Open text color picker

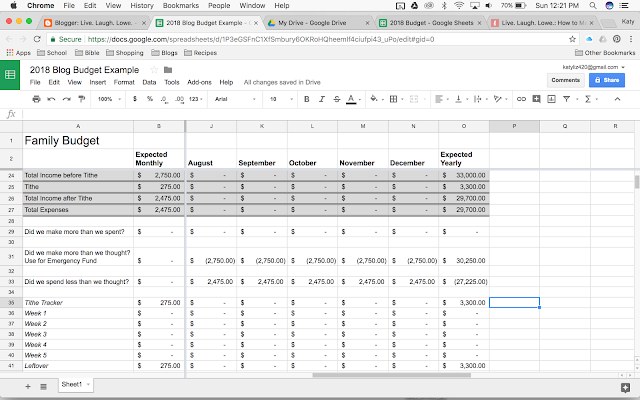tap(351, 99)
